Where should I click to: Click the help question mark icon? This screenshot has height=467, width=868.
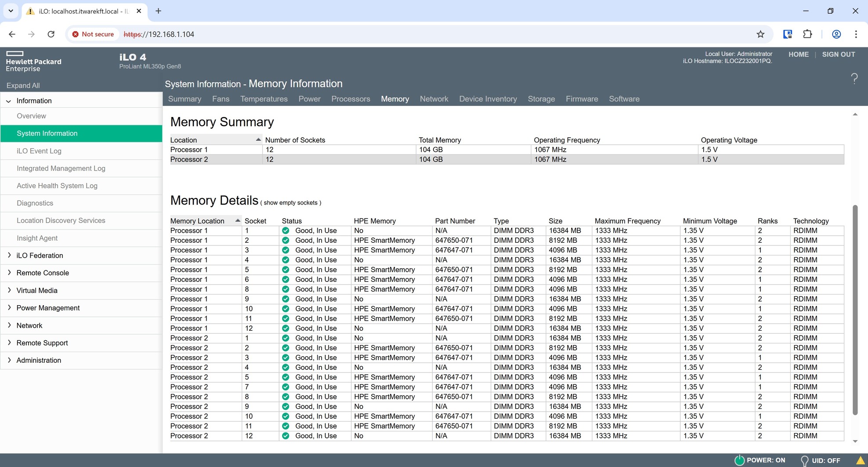coord(854,79)
